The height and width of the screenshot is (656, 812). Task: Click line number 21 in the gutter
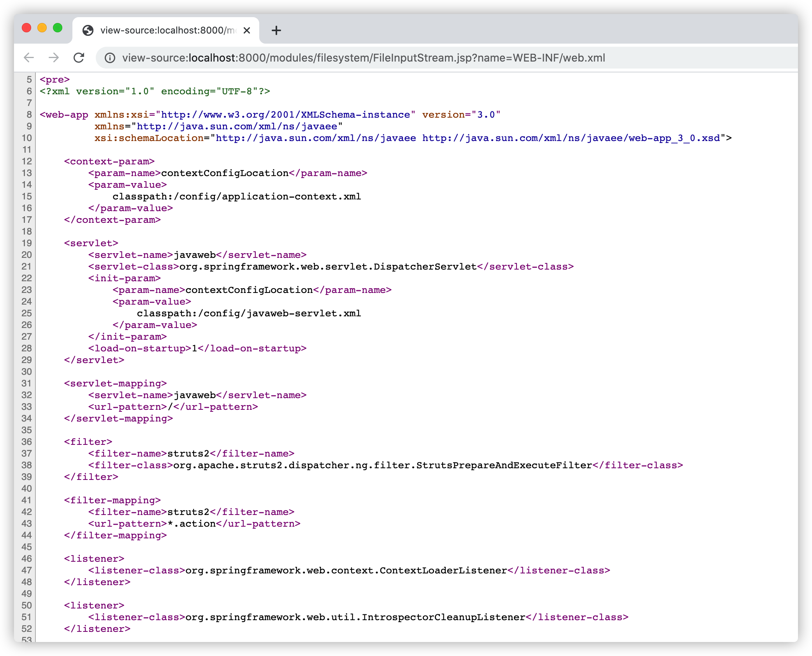[26, 266]
